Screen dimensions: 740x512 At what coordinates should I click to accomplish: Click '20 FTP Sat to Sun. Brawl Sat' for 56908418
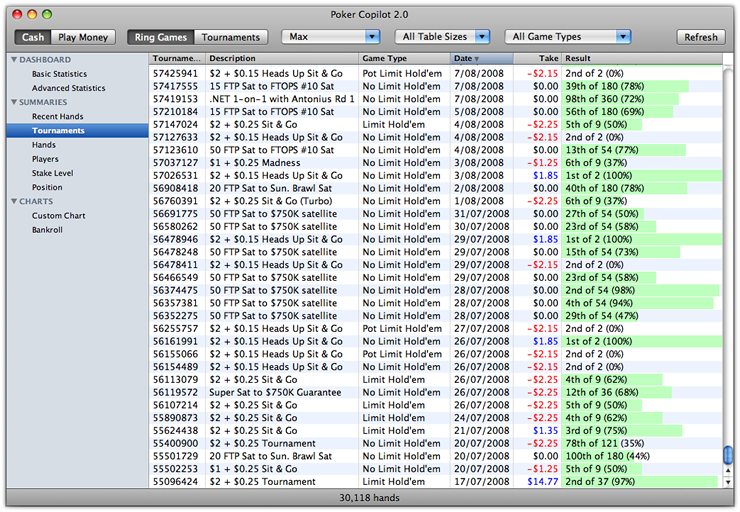click(x=270, y=188)
